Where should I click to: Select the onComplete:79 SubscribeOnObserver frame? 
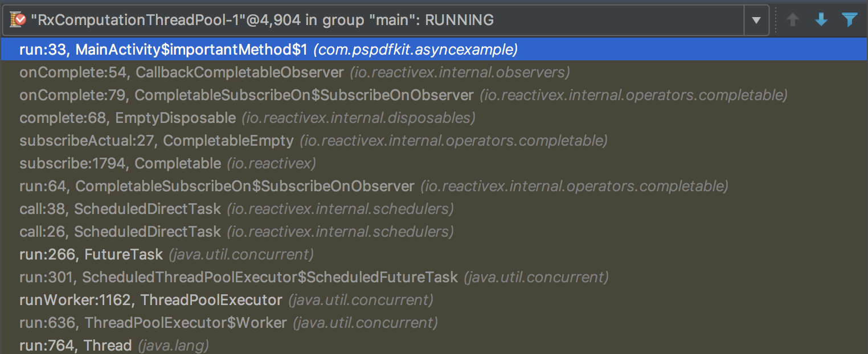coord(228,95)
